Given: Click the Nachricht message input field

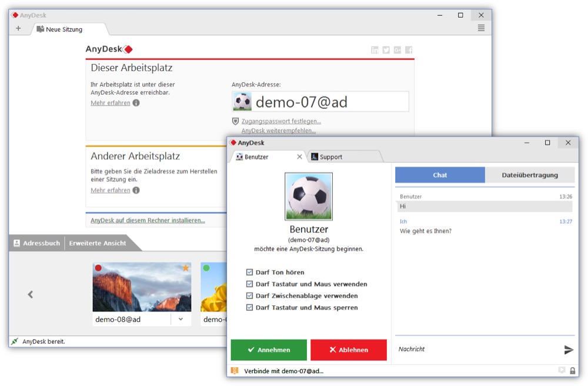Looking at the screenshot, I should pos(479,350).
